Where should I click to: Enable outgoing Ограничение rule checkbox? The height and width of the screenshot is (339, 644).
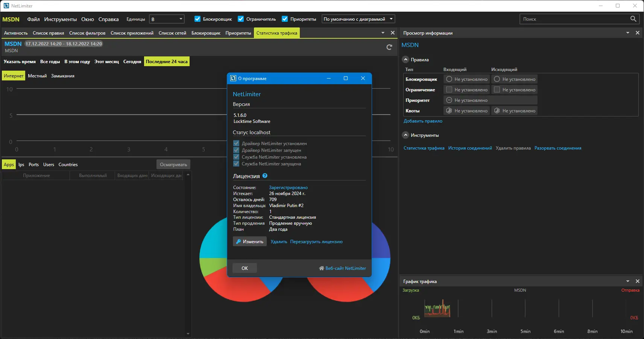[x=497, y=89]
